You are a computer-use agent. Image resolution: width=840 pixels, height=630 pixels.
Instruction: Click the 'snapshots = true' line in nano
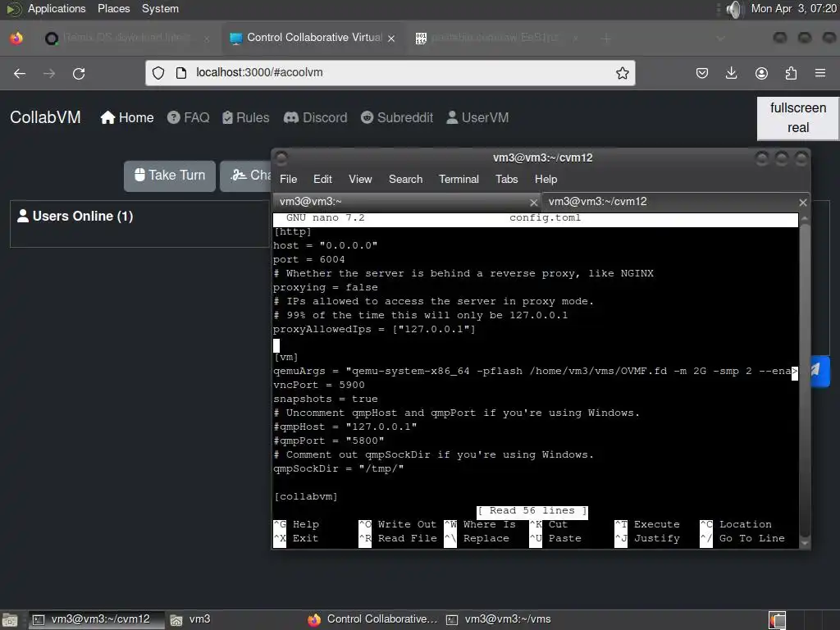[x=325, y=399]
